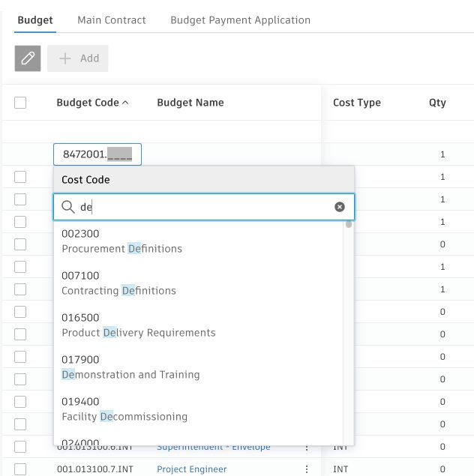Select the Budget tab
The height and width of the screenshot is (476, 474).
pyautogui.click(x=35, y=20)
